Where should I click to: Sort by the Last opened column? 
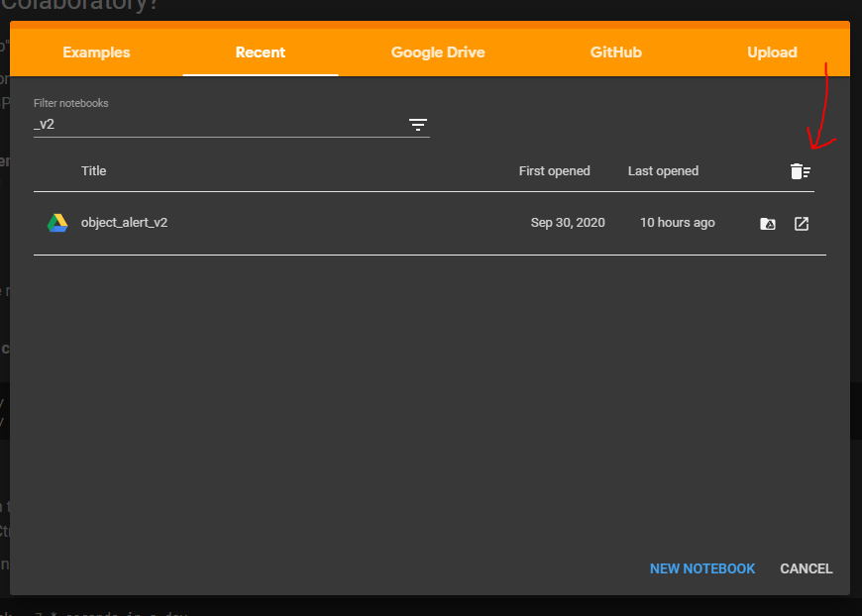tap(663, 170)
